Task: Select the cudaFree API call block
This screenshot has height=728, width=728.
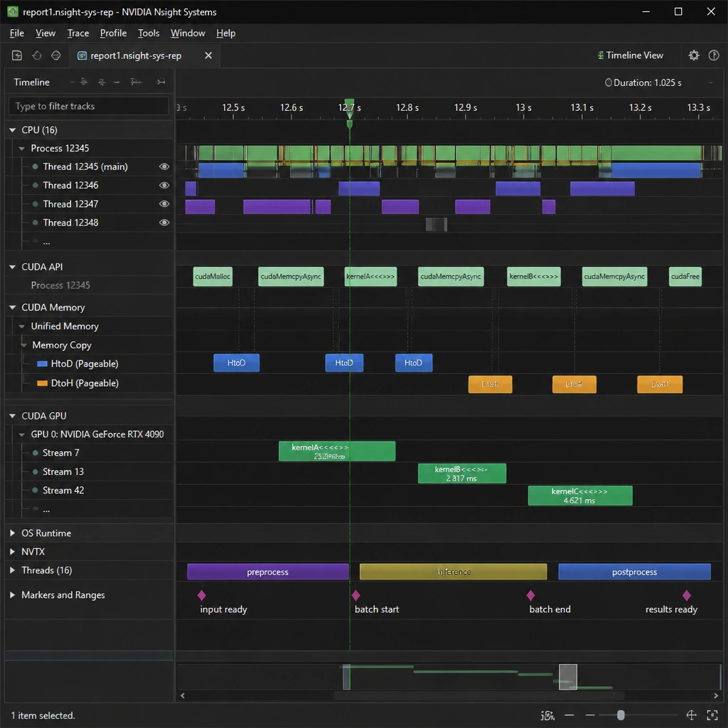Action: coord(685,277)
